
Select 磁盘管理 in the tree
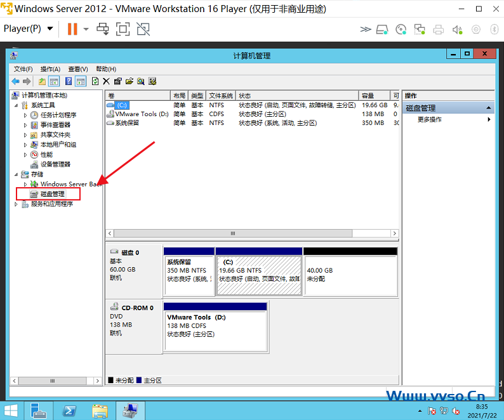53,194
